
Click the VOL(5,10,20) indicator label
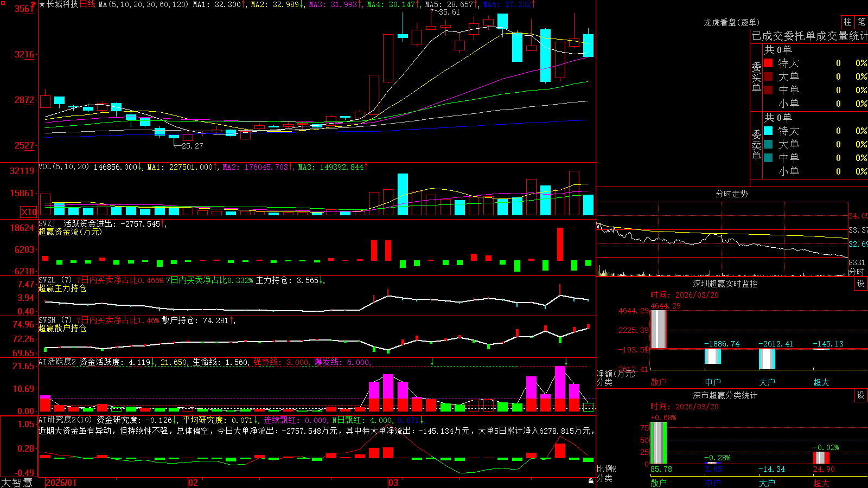pos(63,167)
